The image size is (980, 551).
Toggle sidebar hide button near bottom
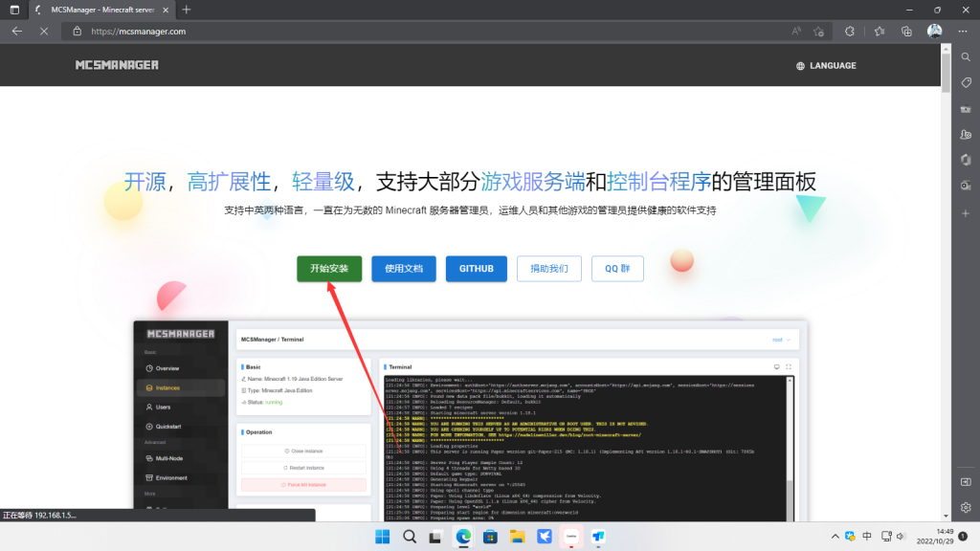[966, 482]
